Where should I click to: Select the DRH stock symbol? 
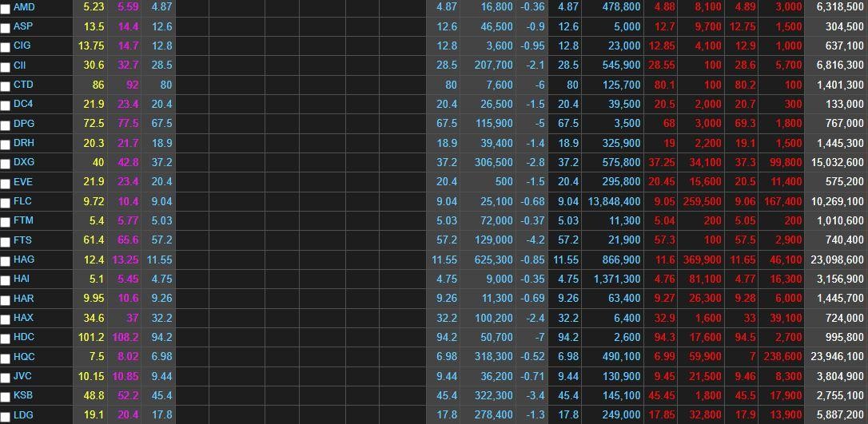coord(24,143)
